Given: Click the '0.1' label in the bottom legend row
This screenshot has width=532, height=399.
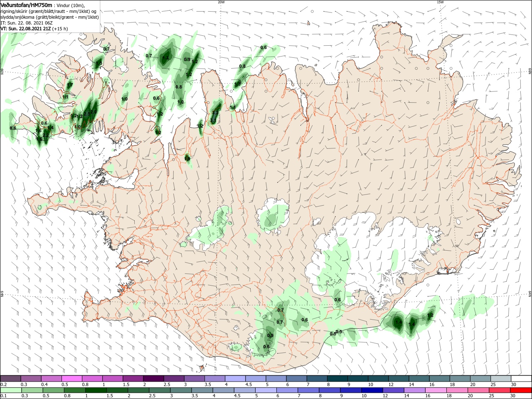Looking at the screenshot, I should click(3, 396).
